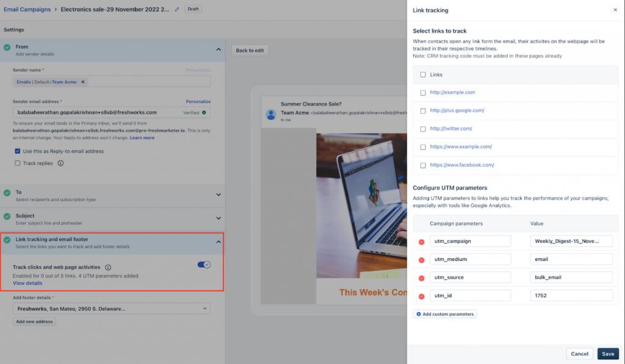Edit the utm_id value field showing 1752
Screen dimensions: 625x364
point(571,295)
